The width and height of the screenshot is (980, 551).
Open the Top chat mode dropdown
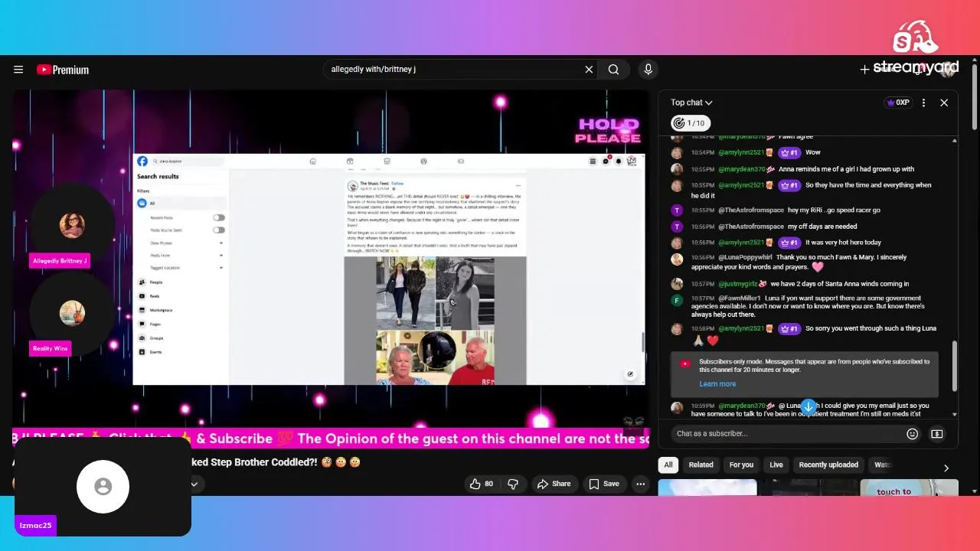click(691, 103)
